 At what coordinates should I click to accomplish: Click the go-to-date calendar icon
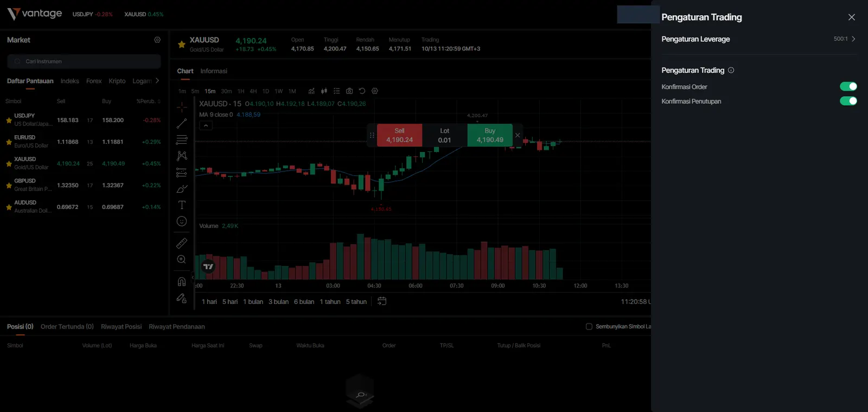pyautogui.click(x=382, y=301)
